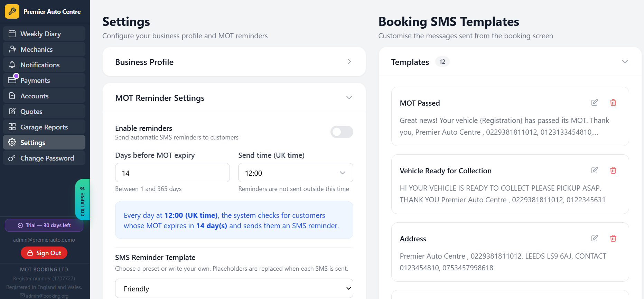Open Payments via the card icon
The width and height of the screenshot is (644, 299).
click(x=12, y=80)
